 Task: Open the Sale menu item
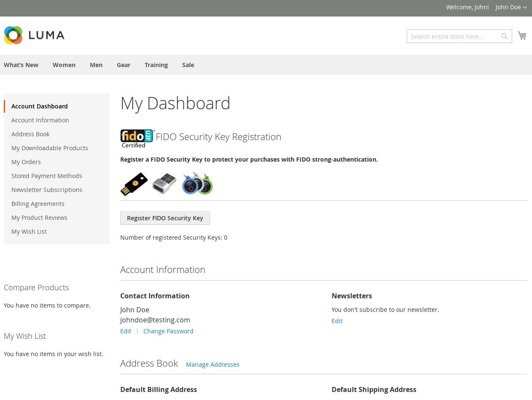(x=188, y=65)
